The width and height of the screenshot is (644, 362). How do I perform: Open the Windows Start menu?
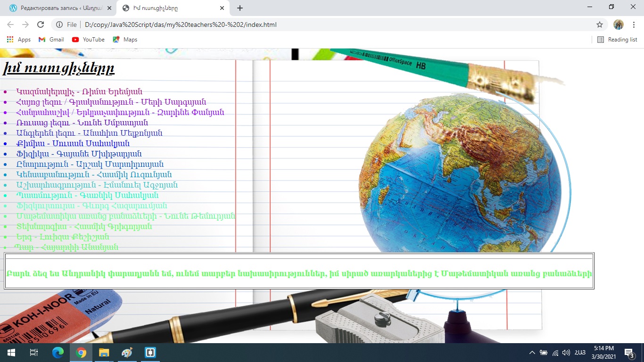point(11,353)
